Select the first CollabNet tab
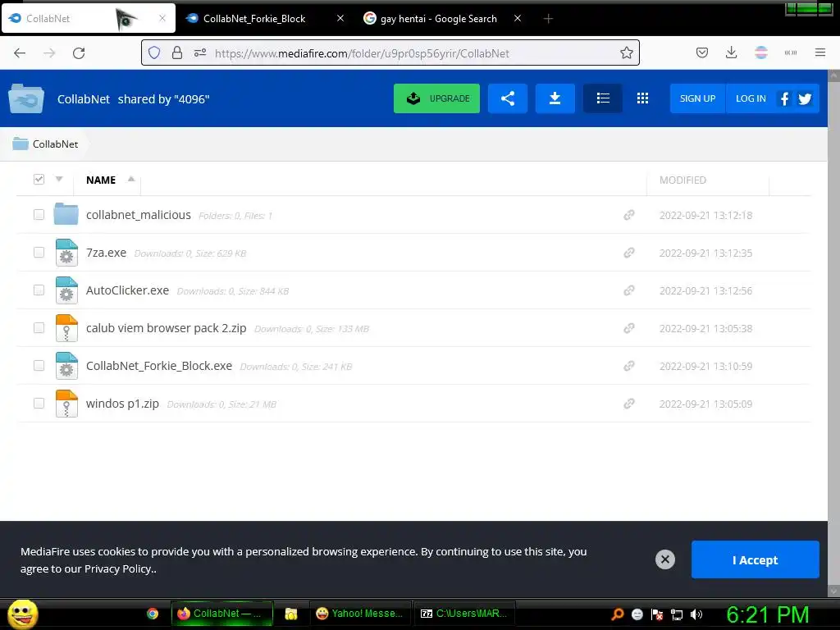 89,19
